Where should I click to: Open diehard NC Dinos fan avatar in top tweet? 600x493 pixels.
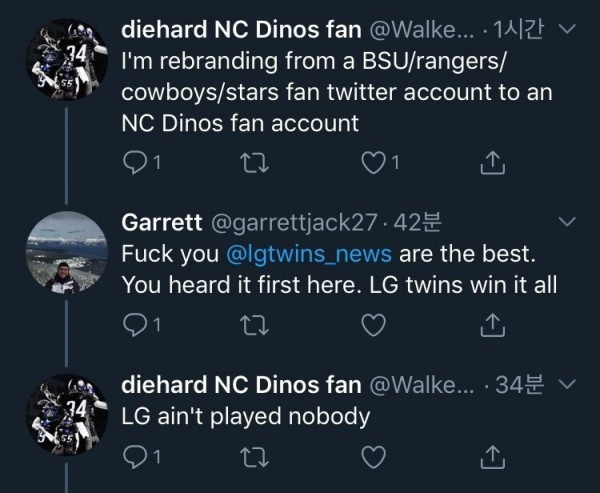pos(67,59)
